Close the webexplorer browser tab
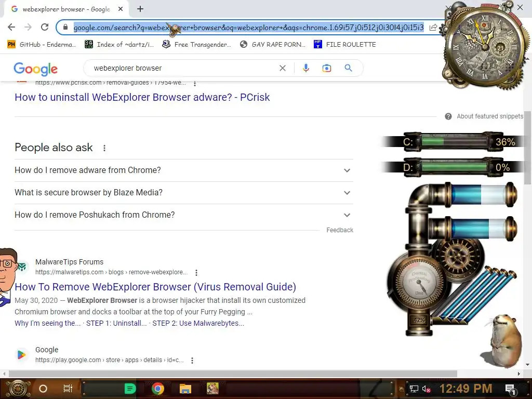Image resolution: width=532 pixels, height=399 pixels. coord(121,9)
